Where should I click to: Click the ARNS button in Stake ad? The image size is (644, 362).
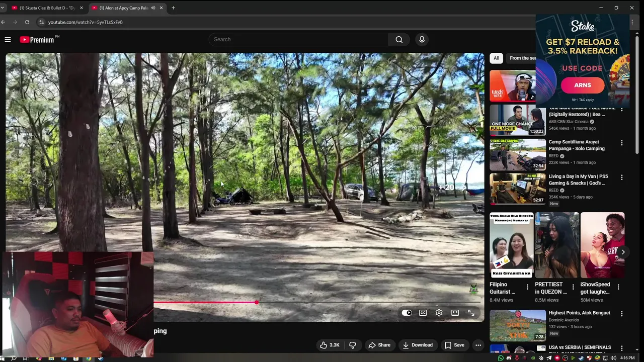pyautogui.click(x=582, y=85)
